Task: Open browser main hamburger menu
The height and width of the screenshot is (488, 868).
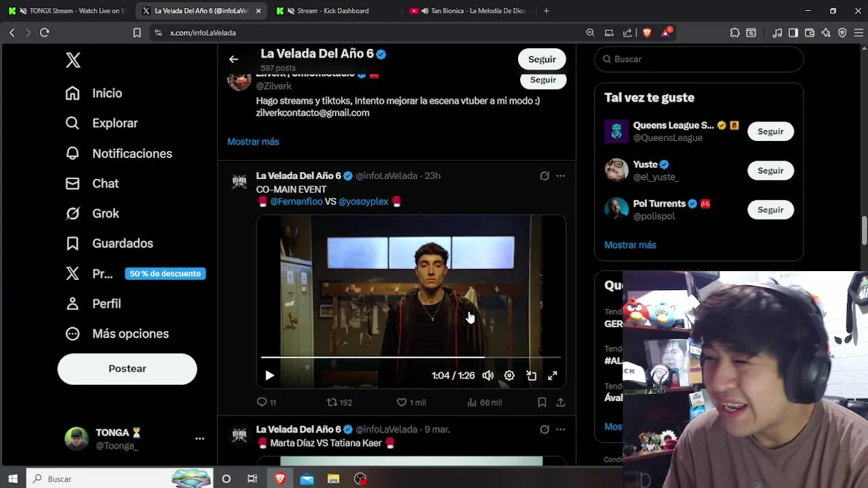Action: (859, 33)
